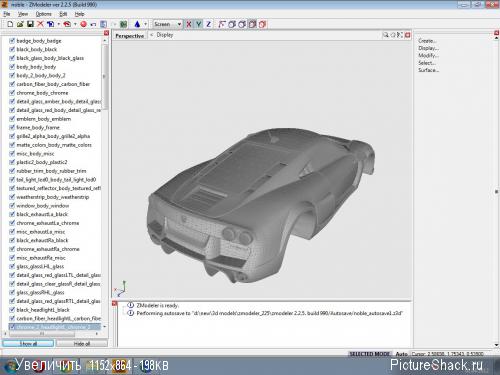Open the green Textures browser icon
Screen dimensions: 500x375
point(124,24)
